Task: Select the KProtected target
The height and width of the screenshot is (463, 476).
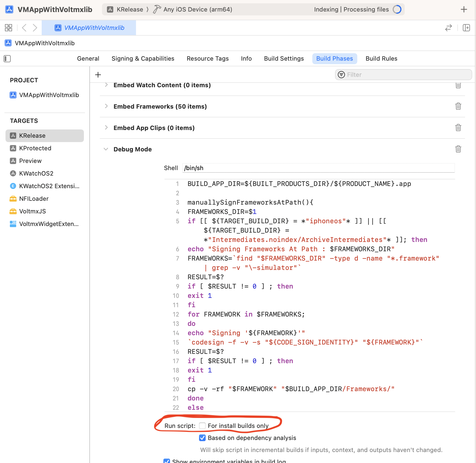Action: pos(35,148)
